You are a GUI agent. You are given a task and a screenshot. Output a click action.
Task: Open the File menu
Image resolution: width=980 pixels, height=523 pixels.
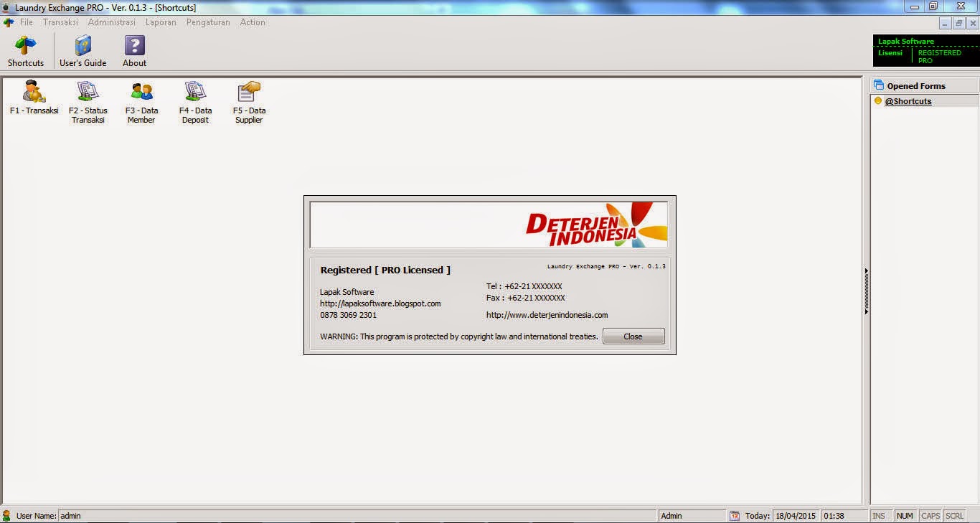(26, 22)
